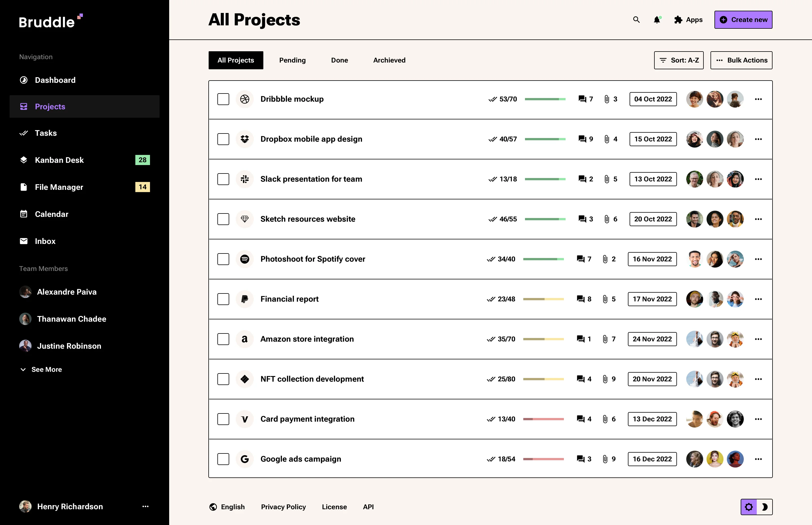This screenshot has height=525, width=812.
Task: Toggle the dark mode switch at bottom right
Action: click(765, 507)
